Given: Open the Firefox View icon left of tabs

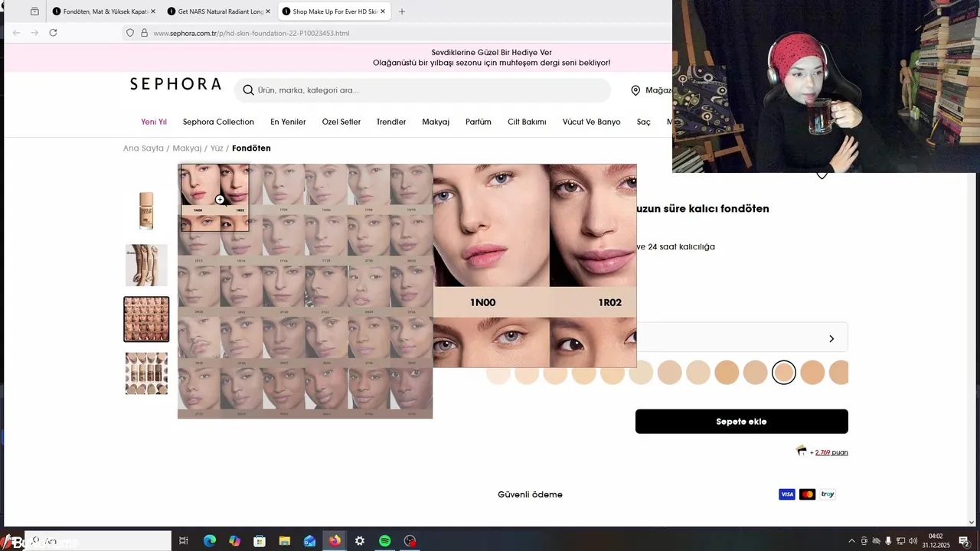Looking at the screenshot, I should pyautogui.click(x=34, y=11).
